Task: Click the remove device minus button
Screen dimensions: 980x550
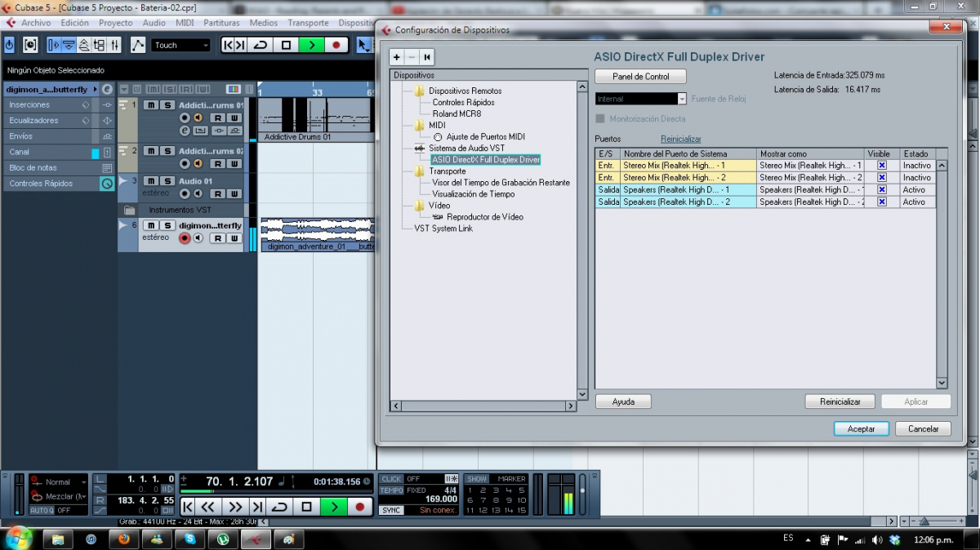Action: (x=412, y=57)
